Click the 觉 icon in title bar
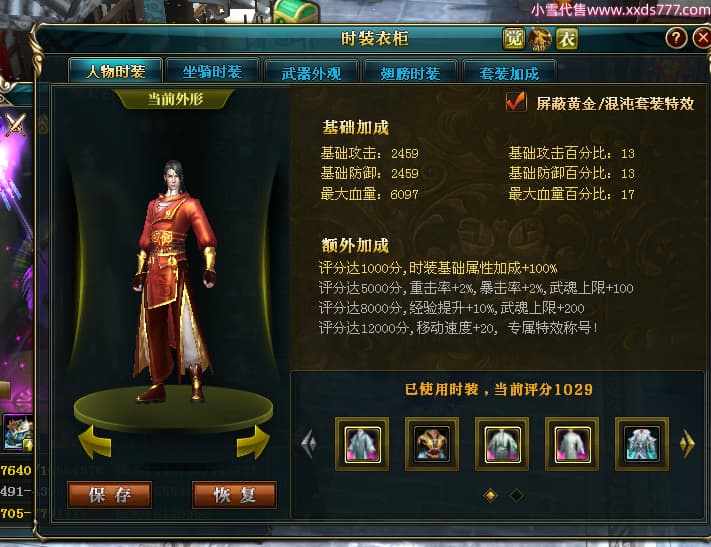Viewport: 711px width, 547px height. pos(514,39)
